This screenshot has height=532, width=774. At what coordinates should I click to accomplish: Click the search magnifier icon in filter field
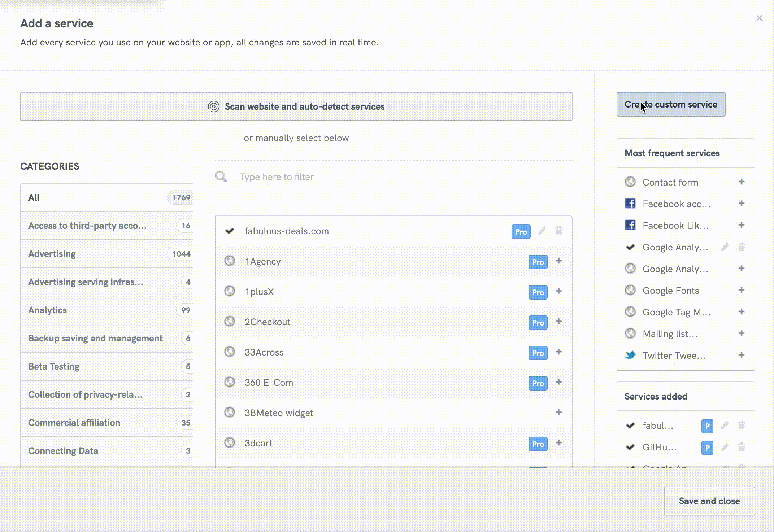(x=221, y=176)
